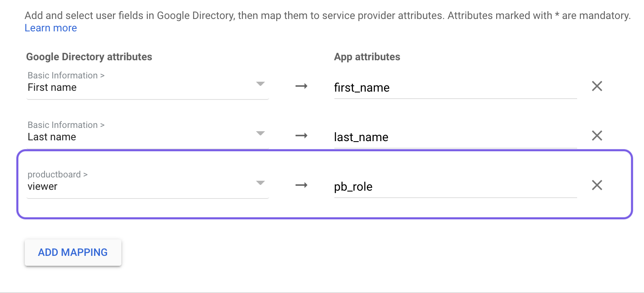This screenshot has width=644, height=293.
Task: Remove the first_name mapping with its X icon
Action: (597, 86)
